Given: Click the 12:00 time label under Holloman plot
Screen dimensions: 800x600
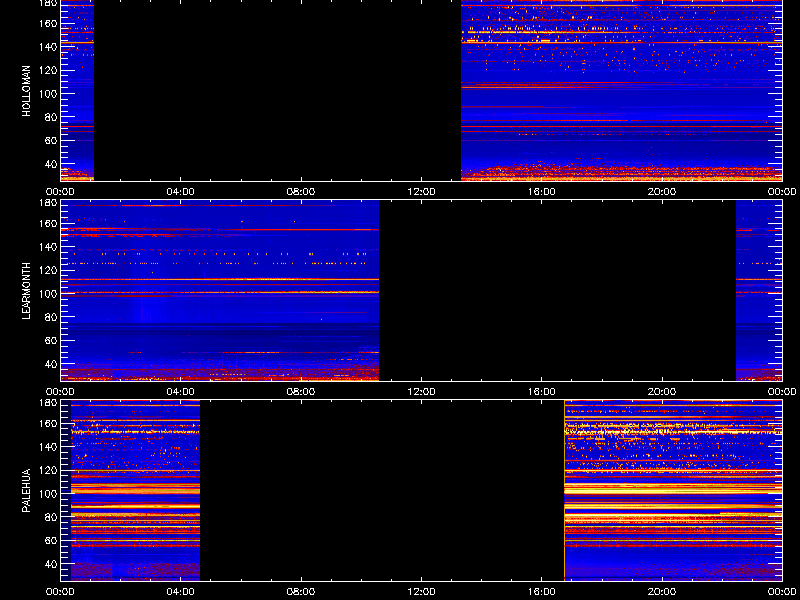Looking at the screenshot, I should [x=421, y=192].
